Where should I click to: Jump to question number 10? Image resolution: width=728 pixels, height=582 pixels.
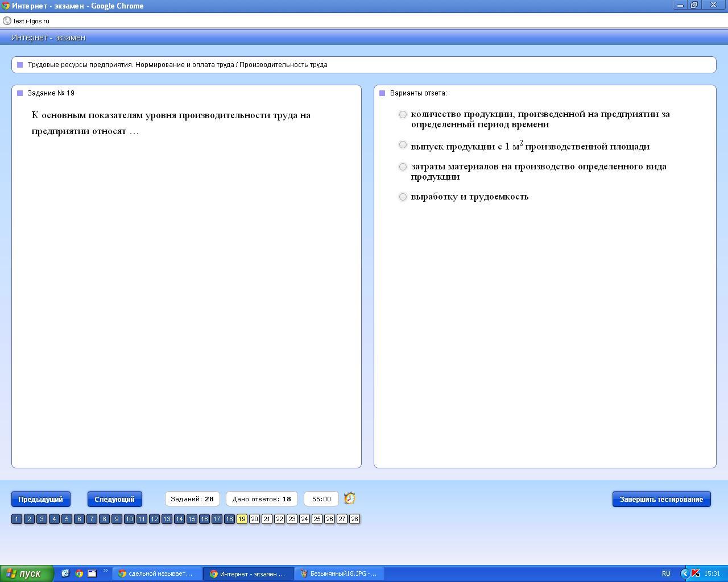click(x=129, y=519)
